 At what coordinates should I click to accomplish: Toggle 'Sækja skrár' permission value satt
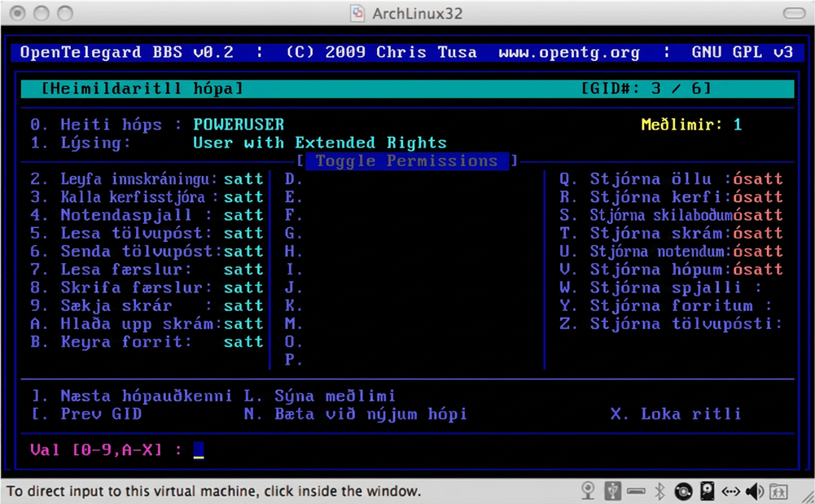[243, 306]
